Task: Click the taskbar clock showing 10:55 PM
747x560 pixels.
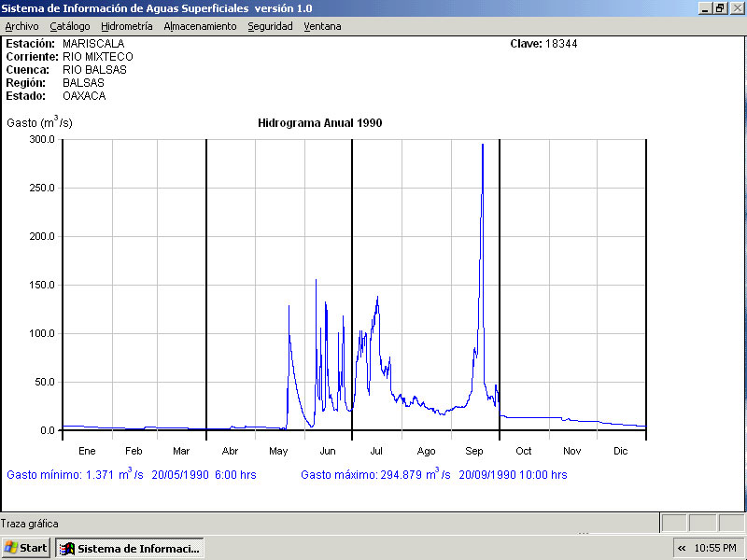Action: [x=716, y=548]
